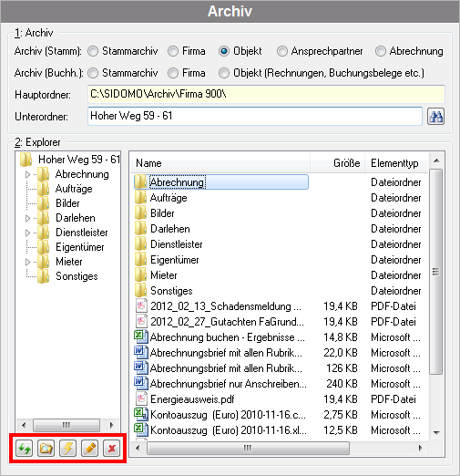Select the Ansprechpartner radio button
460x476 pixels.
[282, 51]
